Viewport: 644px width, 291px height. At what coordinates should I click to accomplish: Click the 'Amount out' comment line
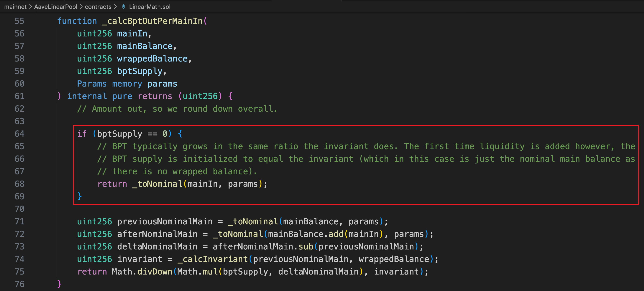177,109
